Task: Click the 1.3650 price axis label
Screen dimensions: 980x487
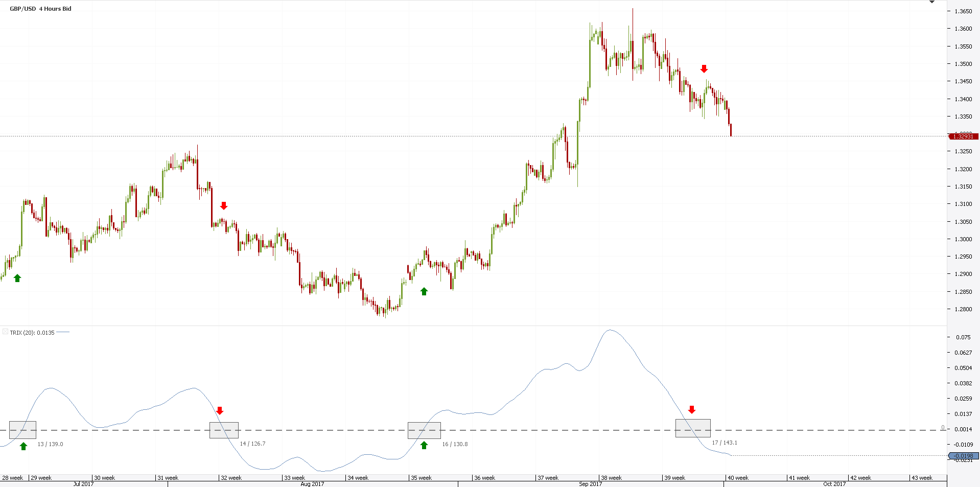Action: [963, 11]
